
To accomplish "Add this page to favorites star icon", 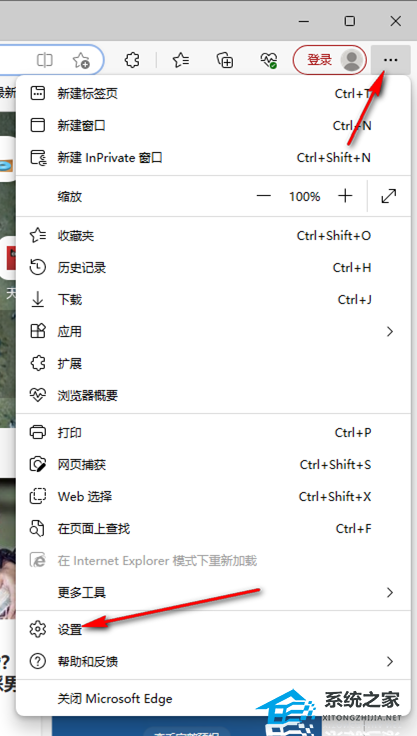I will (x=81, y=60).
